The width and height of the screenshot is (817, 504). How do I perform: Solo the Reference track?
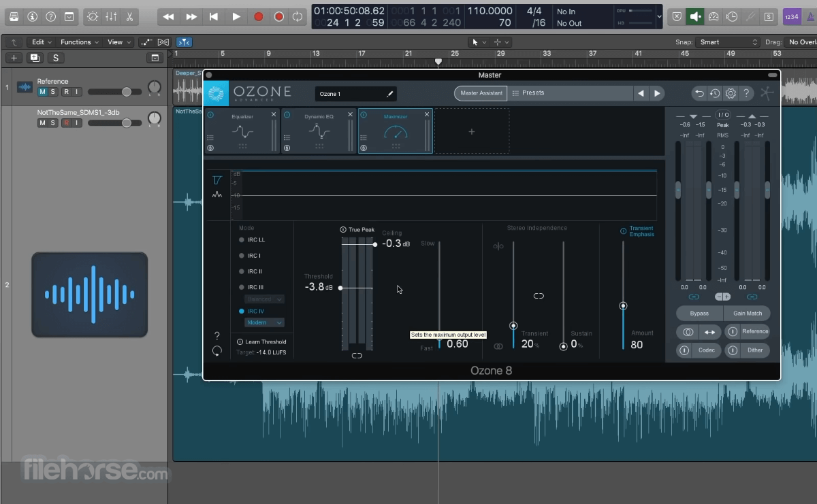pos(54,92)
